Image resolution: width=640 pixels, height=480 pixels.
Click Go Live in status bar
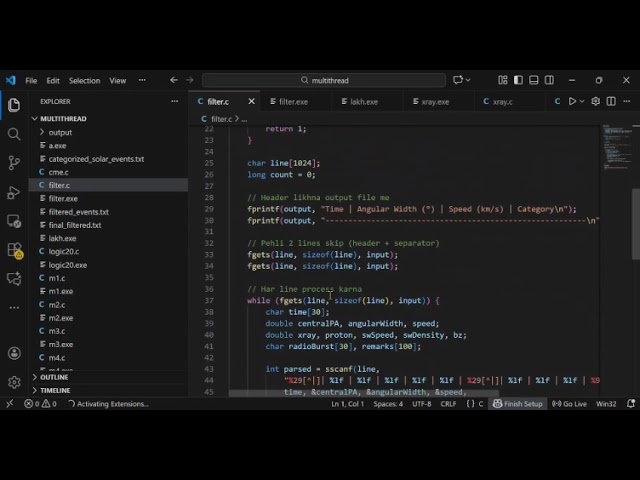click(569, 404)
